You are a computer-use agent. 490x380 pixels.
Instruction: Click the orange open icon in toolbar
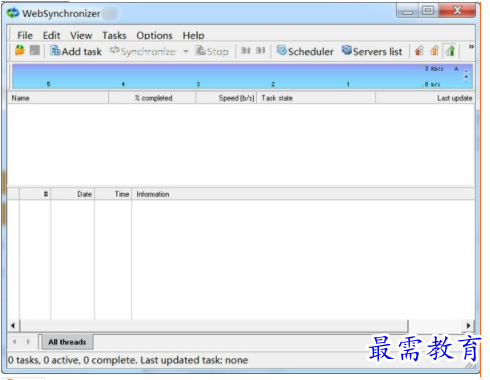coord(20,50)
